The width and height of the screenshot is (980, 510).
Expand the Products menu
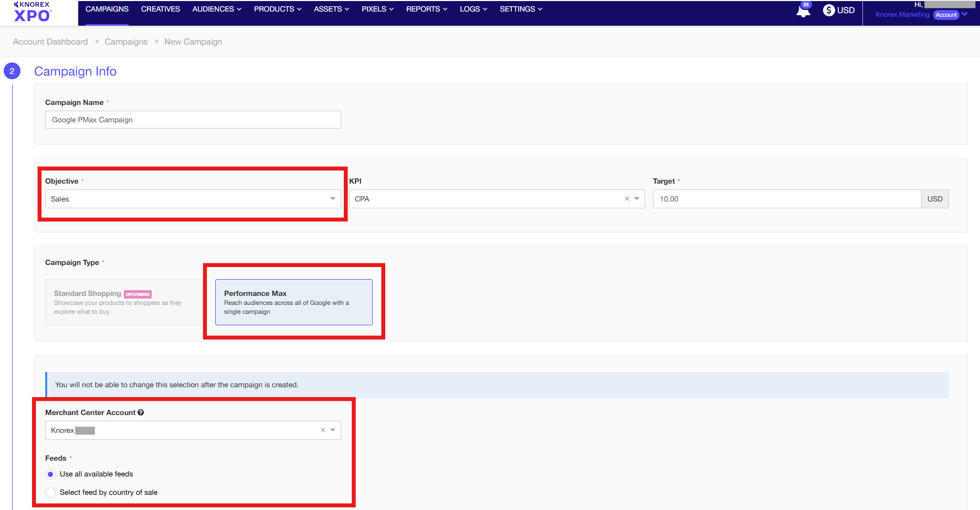278,9
